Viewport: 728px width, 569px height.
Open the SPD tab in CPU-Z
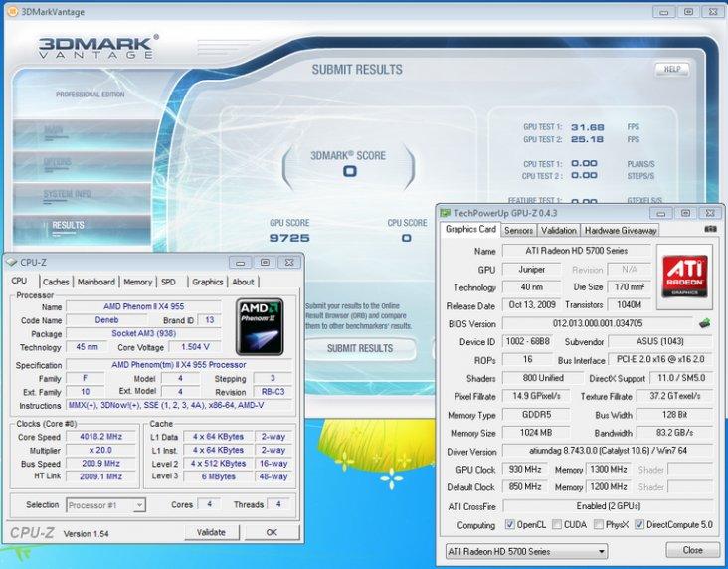coord(168,282)
